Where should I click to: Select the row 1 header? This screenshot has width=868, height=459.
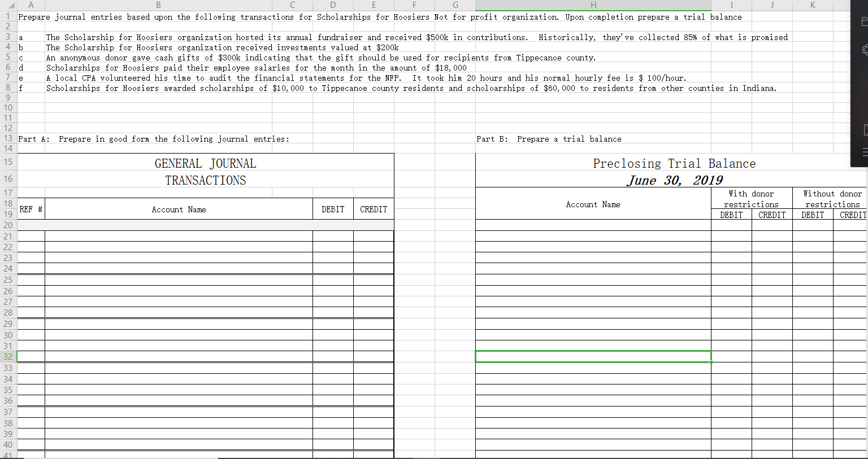click(x=7, y=17)
